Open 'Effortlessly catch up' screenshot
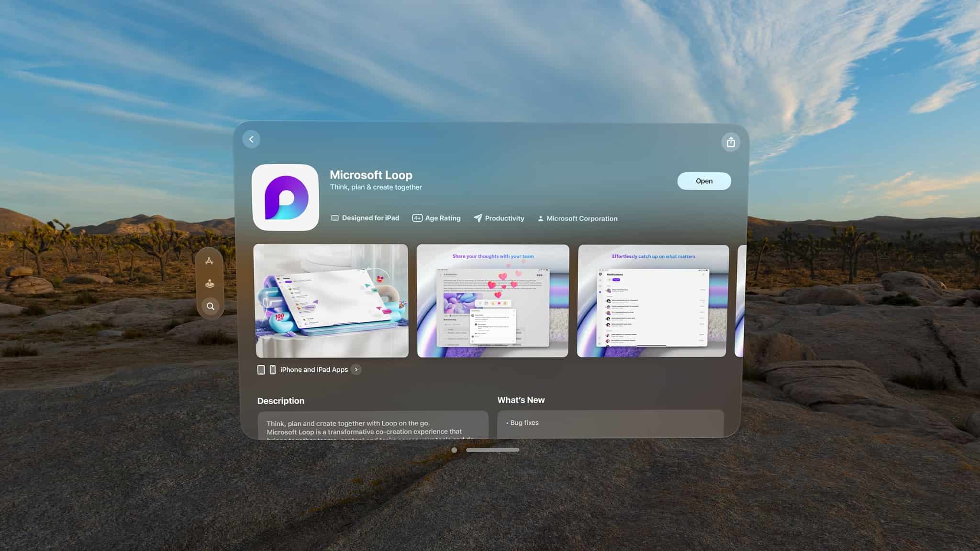Viewport: 980px width, 551px height. [x=652, y=301]
